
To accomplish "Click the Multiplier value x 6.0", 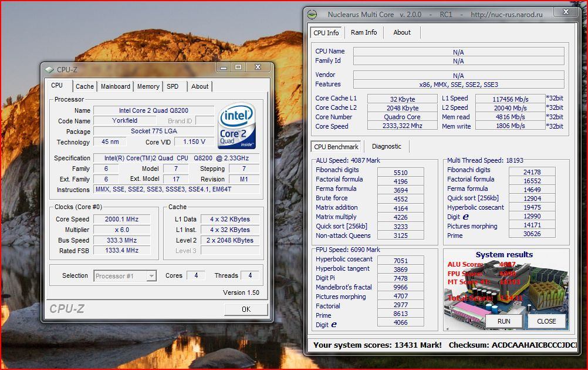I will tap(122, 230).
